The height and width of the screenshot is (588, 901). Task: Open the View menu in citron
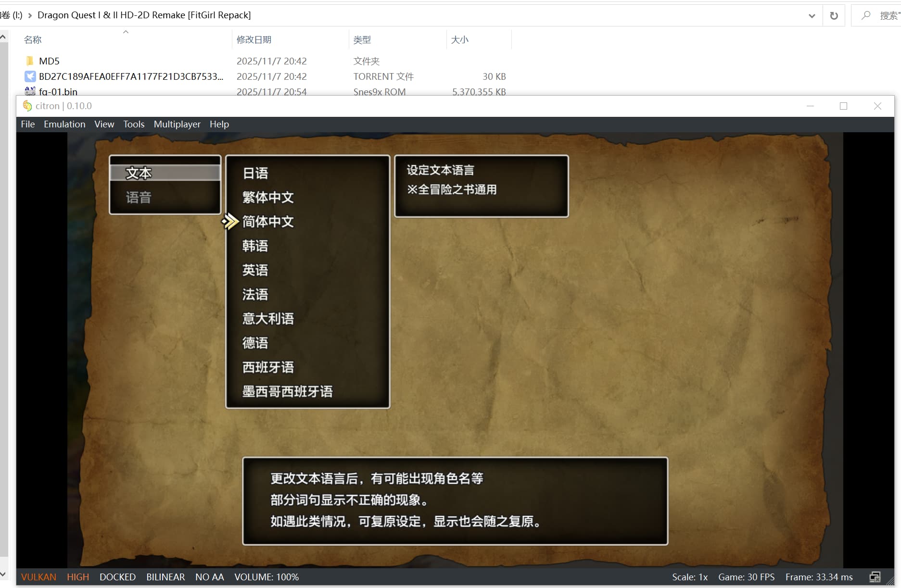(104, 124)
